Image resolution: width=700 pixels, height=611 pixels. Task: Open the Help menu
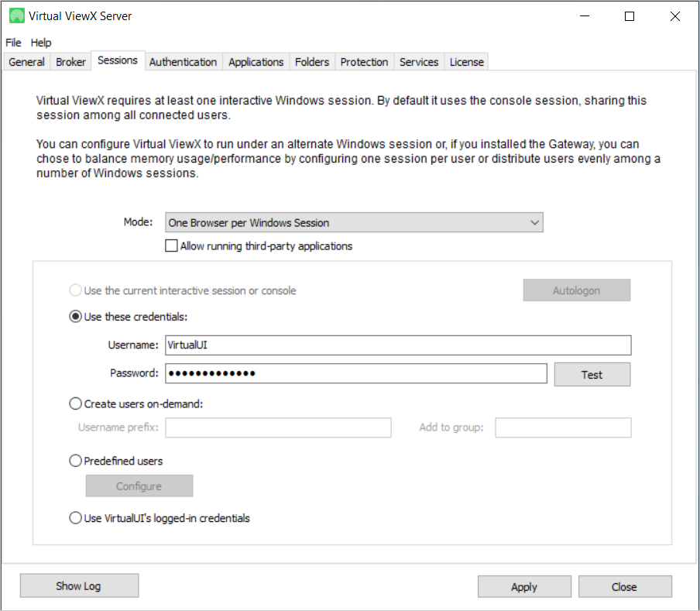[x=41, y=43]
